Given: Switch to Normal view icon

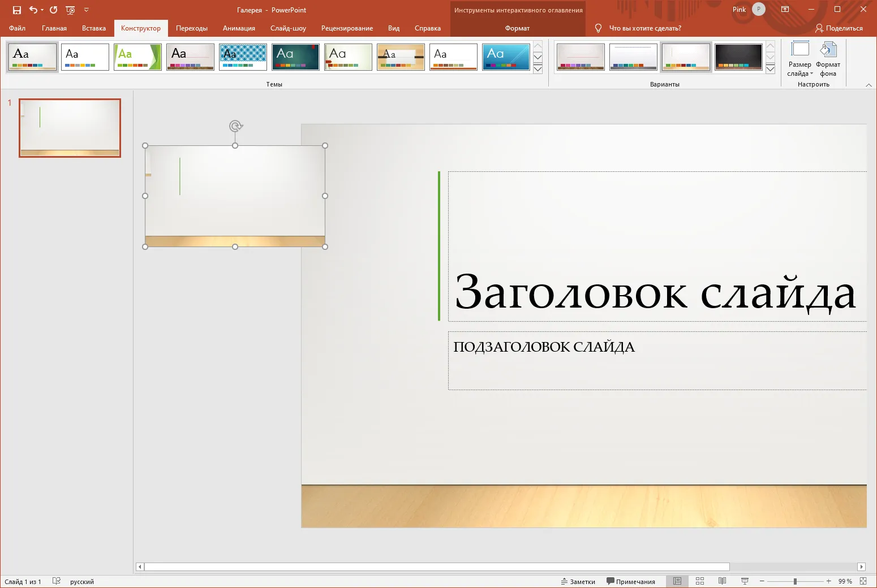Looking at the screenshot, I should tap(677, 581).
